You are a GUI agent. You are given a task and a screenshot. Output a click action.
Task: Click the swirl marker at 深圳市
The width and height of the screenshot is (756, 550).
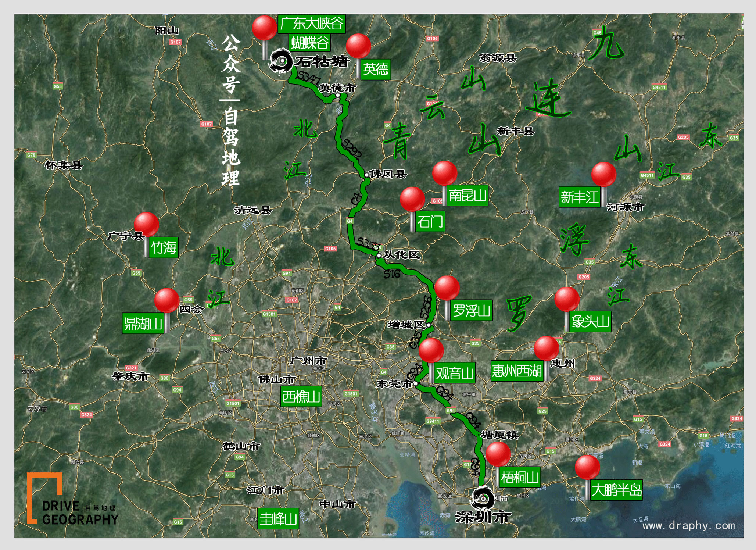483,498
